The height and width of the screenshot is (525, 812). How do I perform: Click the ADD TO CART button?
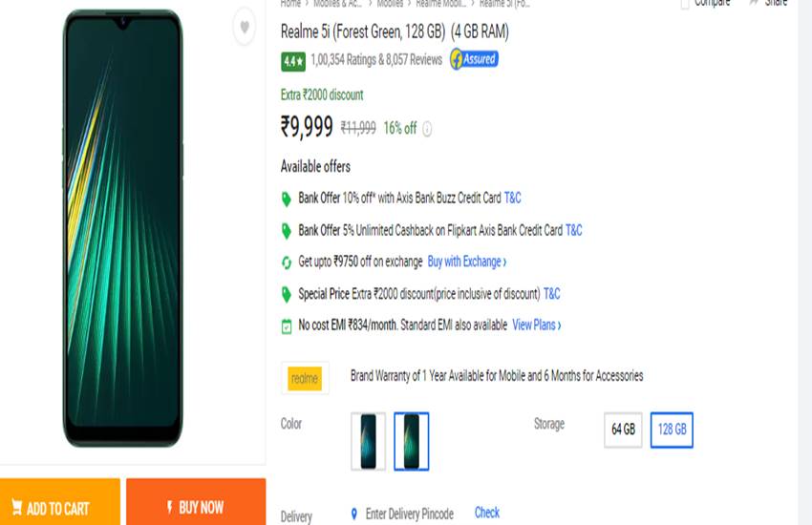tap(59, 508)
